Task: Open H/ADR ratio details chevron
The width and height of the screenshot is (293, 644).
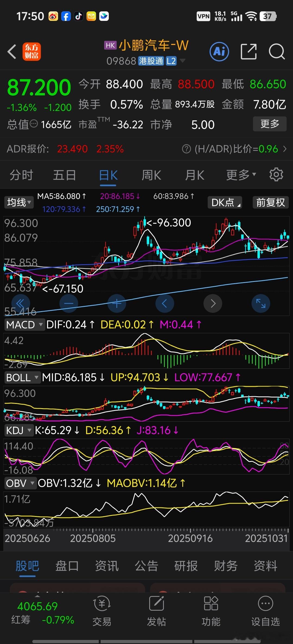Action: coord(285,149)
